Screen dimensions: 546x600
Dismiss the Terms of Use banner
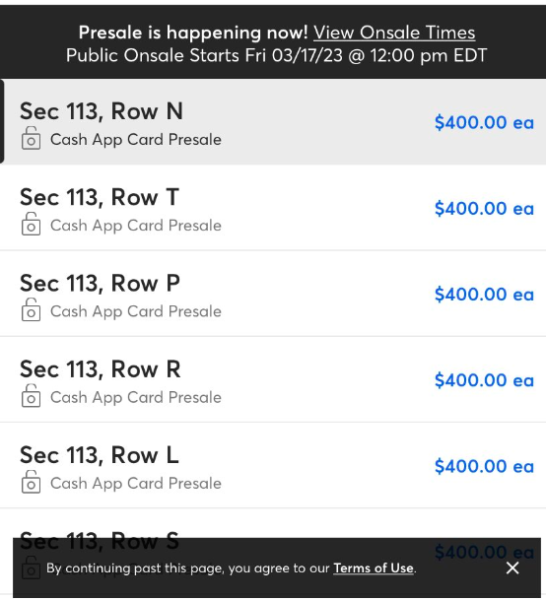tap(512, 568)
